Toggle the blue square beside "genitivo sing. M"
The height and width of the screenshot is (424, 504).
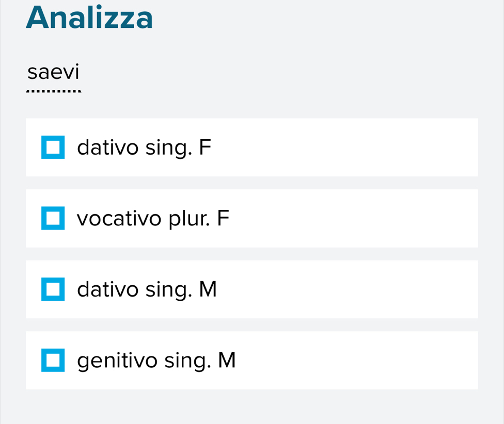pos(53,361)
